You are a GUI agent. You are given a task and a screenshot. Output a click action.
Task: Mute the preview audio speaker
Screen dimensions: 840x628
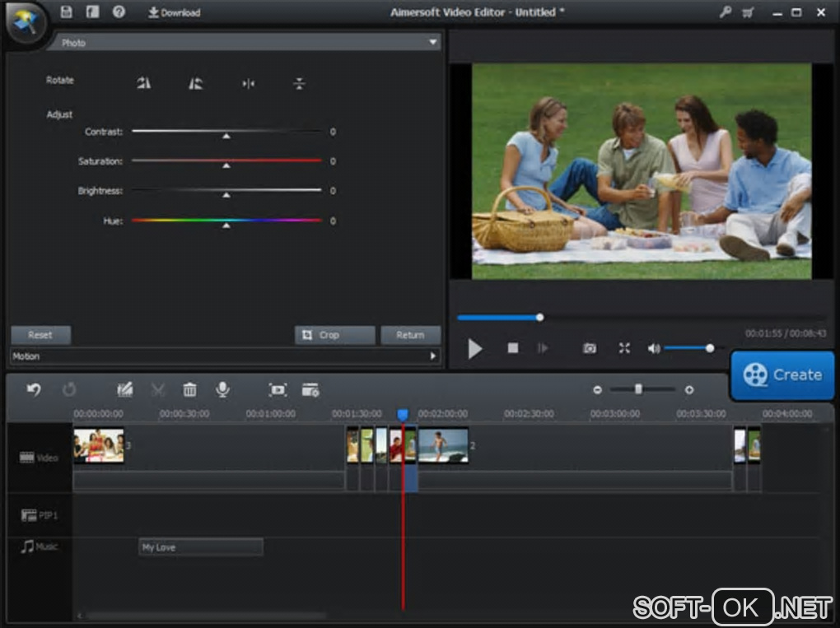(x=654, y=348)
